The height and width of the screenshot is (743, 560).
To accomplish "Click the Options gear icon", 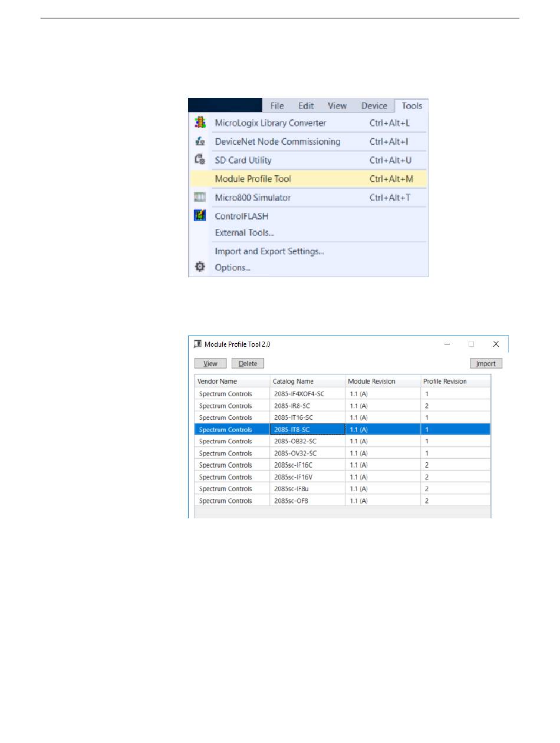I will [x=200, y=267].
